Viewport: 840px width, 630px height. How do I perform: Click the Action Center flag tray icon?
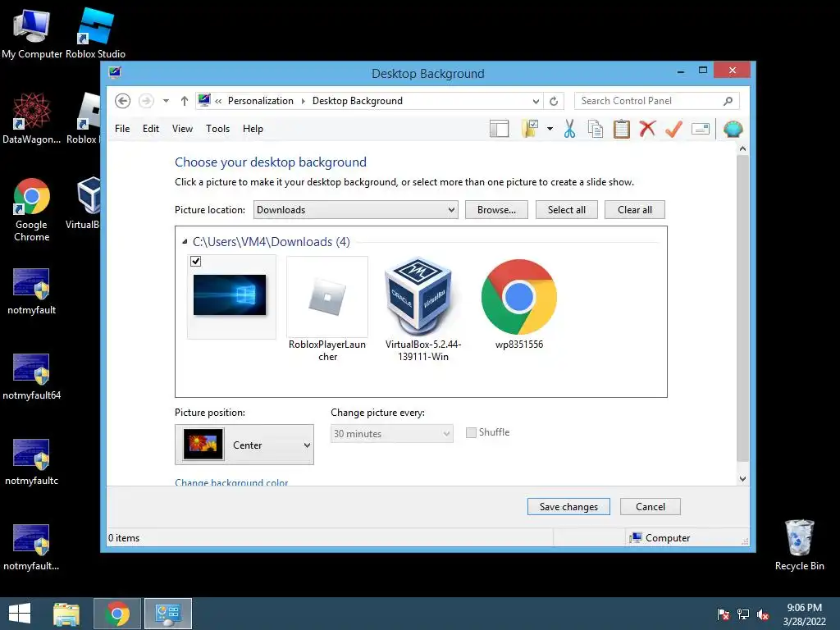pyautogui.click(x=724, y=614)
